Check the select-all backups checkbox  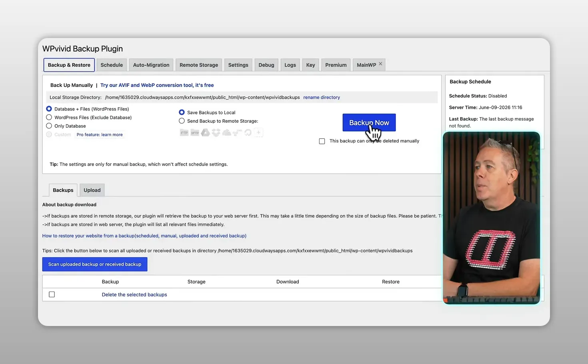point(52,294)
